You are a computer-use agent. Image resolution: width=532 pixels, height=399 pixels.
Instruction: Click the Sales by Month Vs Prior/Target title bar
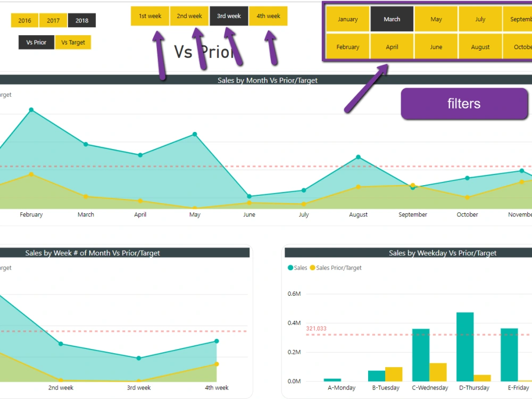pos(267,80)
